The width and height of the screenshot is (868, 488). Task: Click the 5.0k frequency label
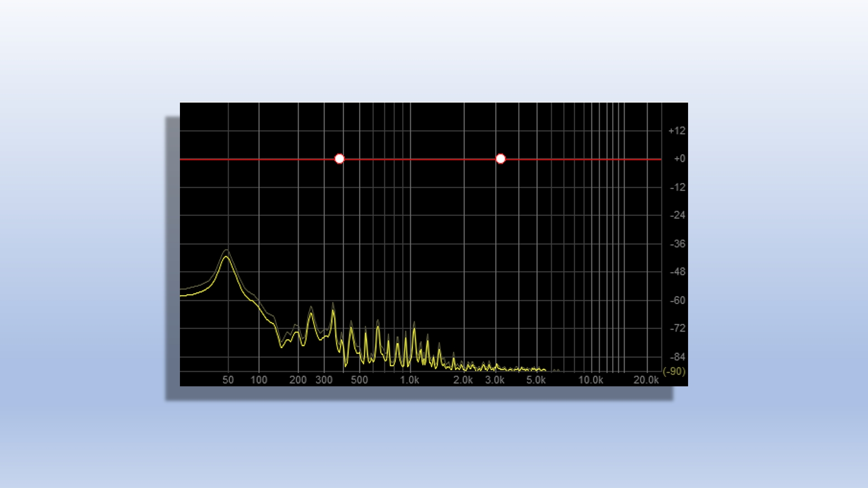click(536, 380)
